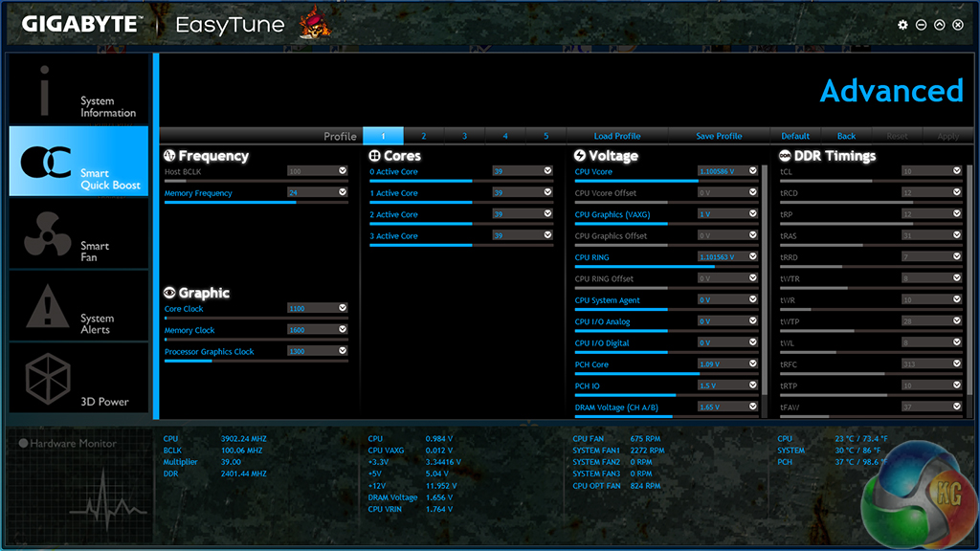Expand the Memory Frequency dropdown
The image size is (980, 551).
coord(343,192)
